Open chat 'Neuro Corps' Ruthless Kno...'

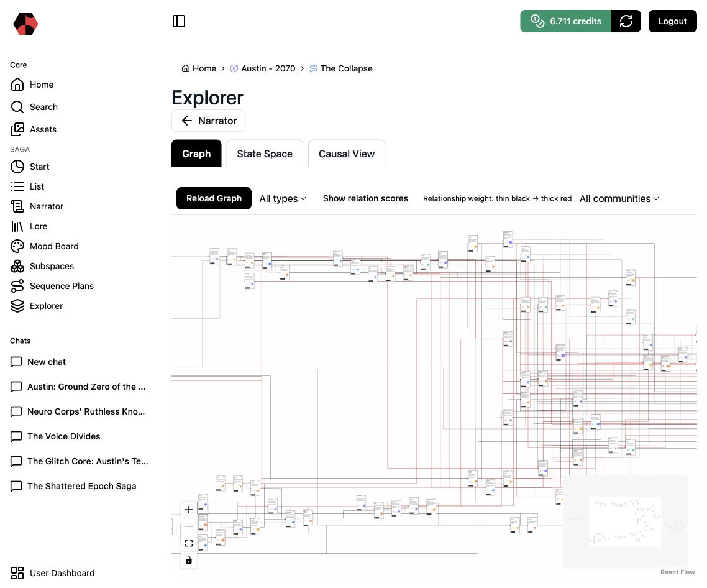coord(86,411)
